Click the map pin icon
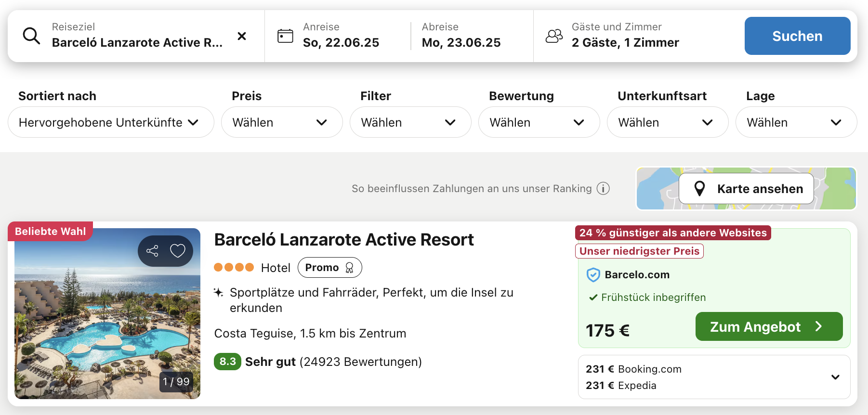 click(x=700, y=188)
